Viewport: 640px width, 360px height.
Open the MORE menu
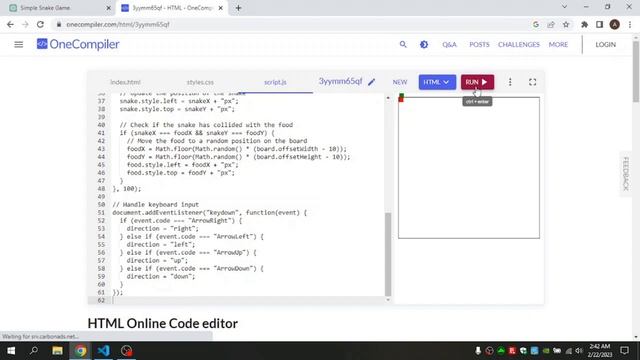tap(558, 44)
